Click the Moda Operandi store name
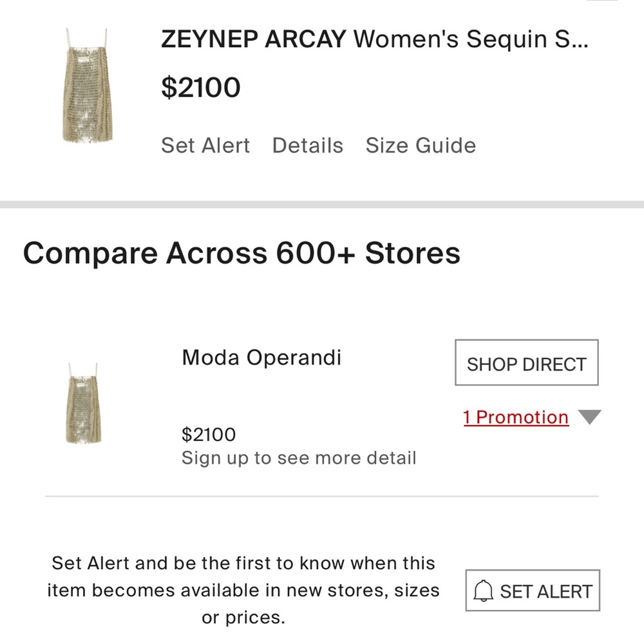644x644 pixels. point(260,358)
